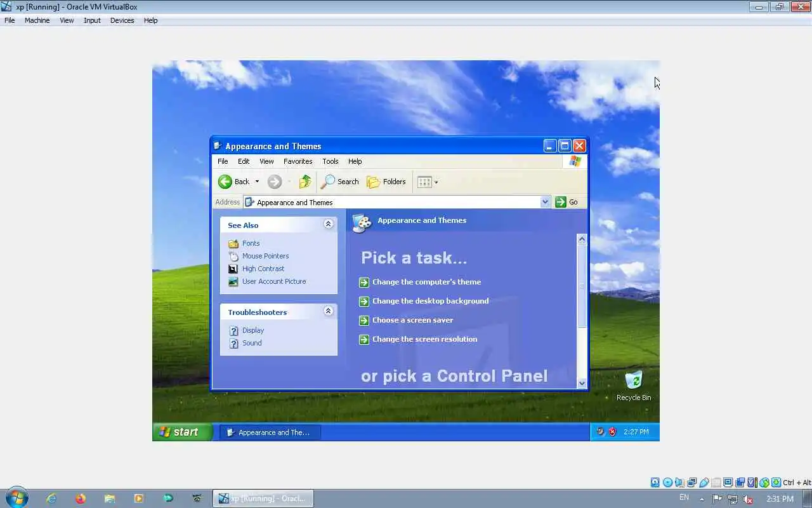Open the Fonts folder icon
The height and width of the screenshot is (508, 812).
pos(233,243)
